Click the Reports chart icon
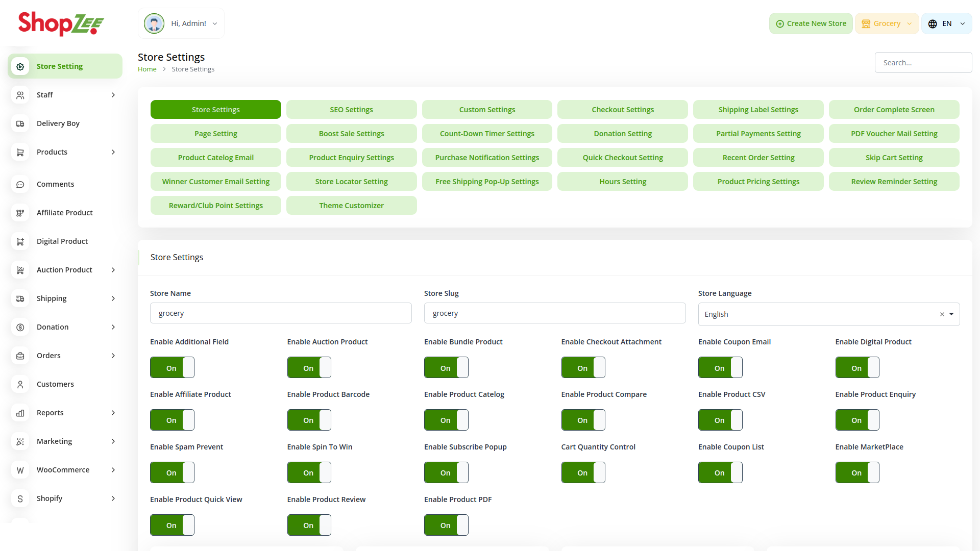The image size is (980, 551). 20,413
